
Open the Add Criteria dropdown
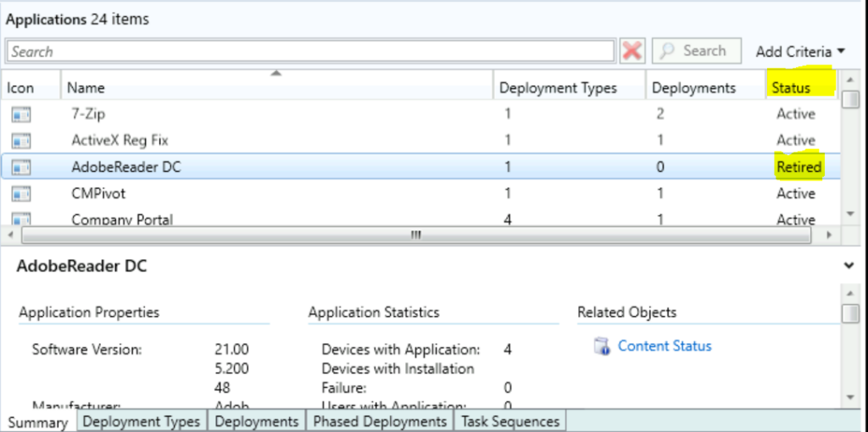[800, 52]
